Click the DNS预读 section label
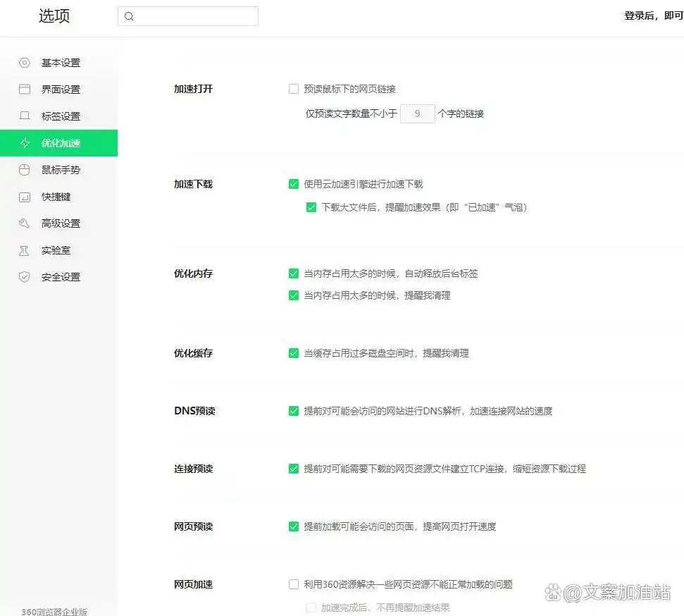Screen dimensions: 684x616 point(194,411)
